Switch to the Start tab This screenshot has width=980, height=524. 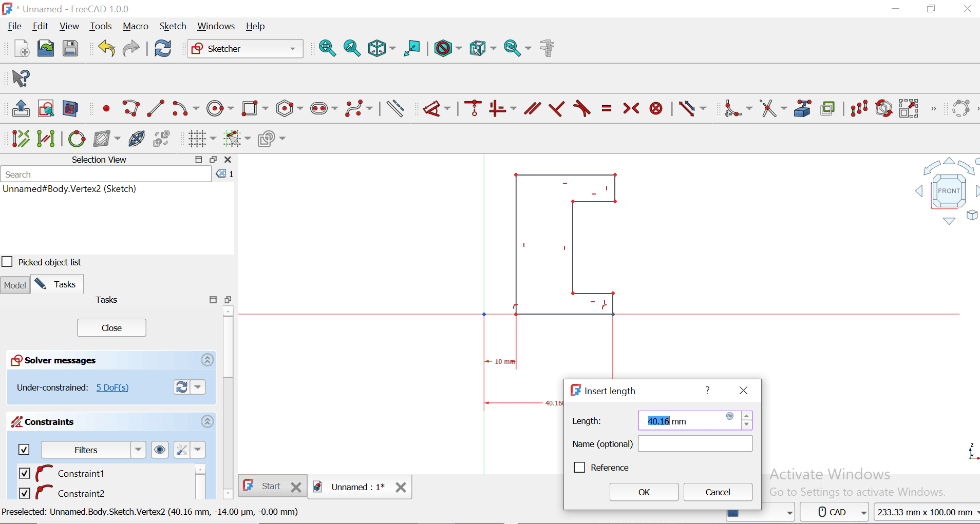point(271,486)
